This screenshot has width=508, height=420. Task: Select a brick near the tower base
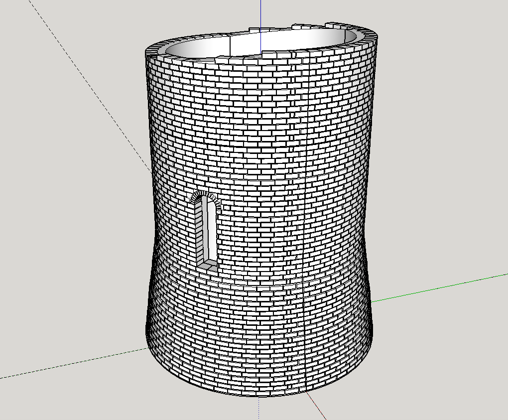(x=249, y=384)
